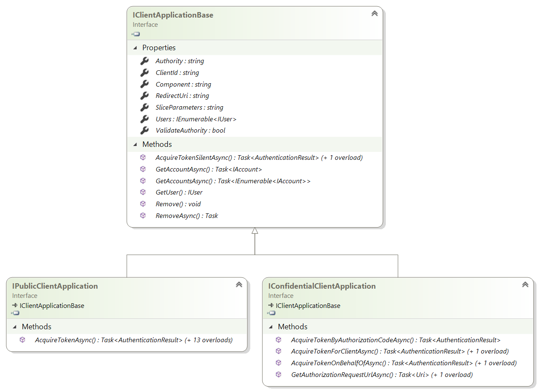Collapse the IConfidentialClientApplication interface shape
Image resolution: width=539 pixels, height=392 pixels.
tap(525, 284)
